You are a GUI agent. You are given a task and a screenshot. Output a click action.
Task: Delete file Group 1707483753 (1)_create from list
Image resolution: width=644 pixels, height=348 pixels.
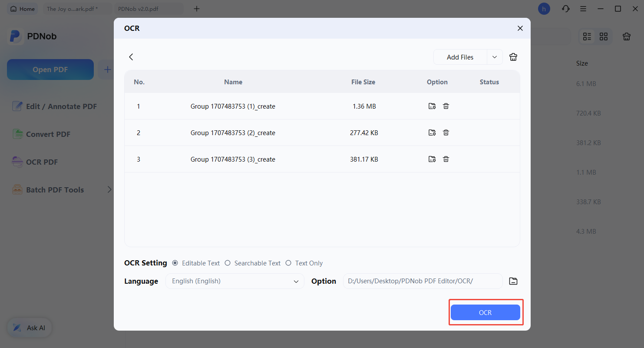[446, 106]
